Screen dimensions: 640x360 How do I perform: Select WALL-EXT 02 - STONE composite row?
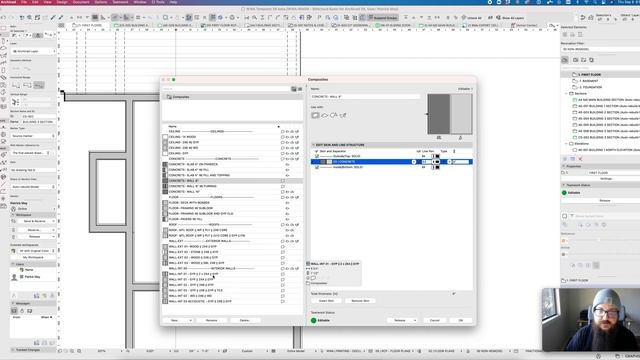pyautogui.click(x=232, y=252)
